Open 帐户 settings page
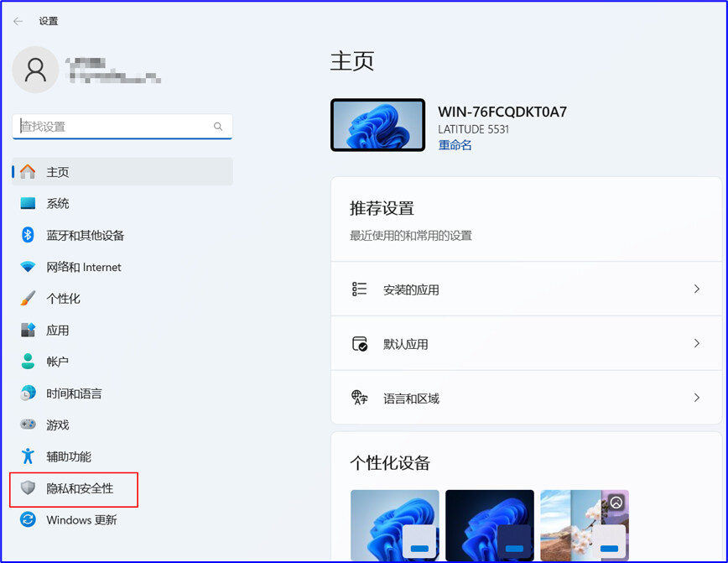Screen dimensions: 728x563 pyautogui.click(x=122, y=362)
